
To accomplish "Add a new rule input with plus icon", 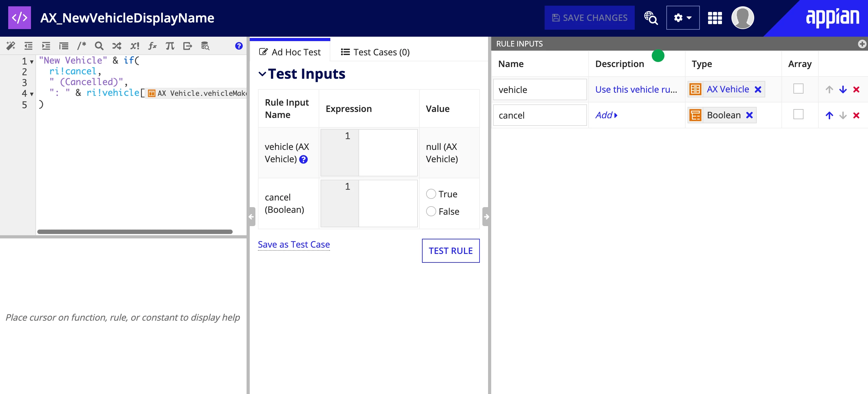I will tap(862, 44).
